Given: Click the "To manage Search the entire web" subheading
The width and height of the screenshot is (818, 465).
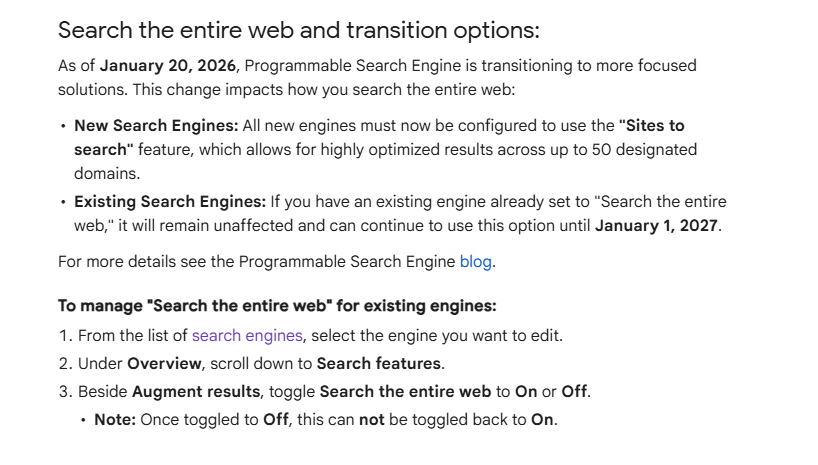Looking at the screenshot, I should coord(277,306).
